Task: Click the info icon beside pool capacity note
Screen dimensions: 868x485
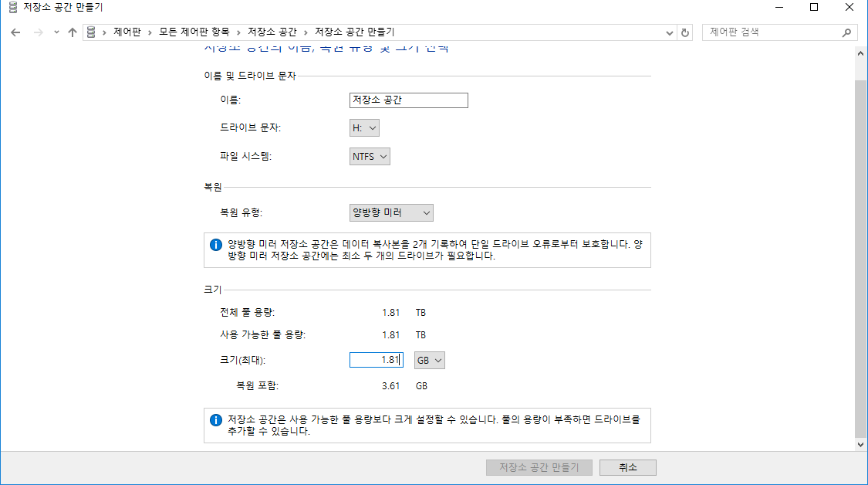Action: pos(216,420)
